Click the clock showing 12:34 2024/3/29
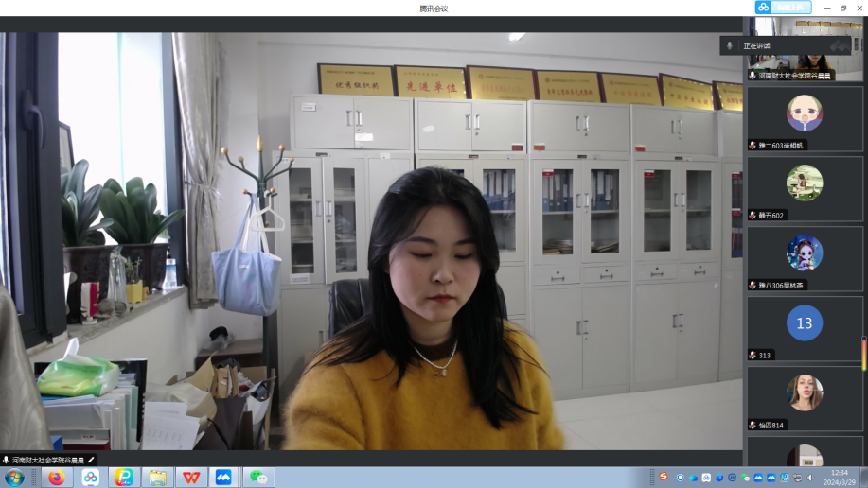 click(840, 478)
